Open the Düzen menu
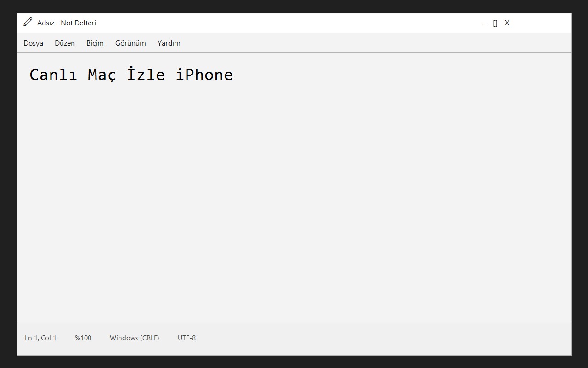The image size is (588, 368). (x=65, y=43)
